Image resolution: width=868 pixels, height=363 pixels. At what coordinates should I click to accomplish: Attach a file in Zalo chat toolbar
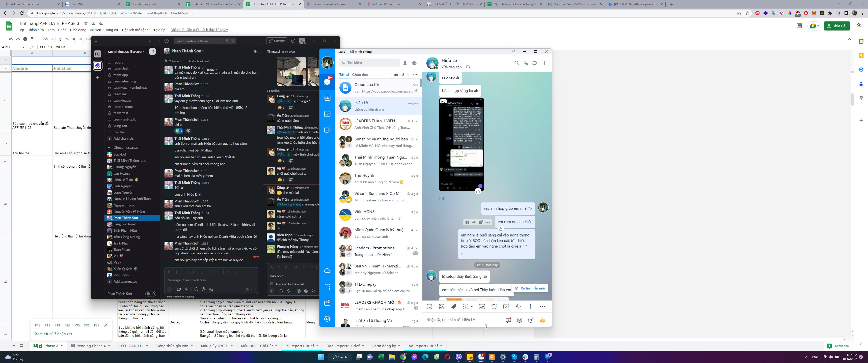[454, 307]
